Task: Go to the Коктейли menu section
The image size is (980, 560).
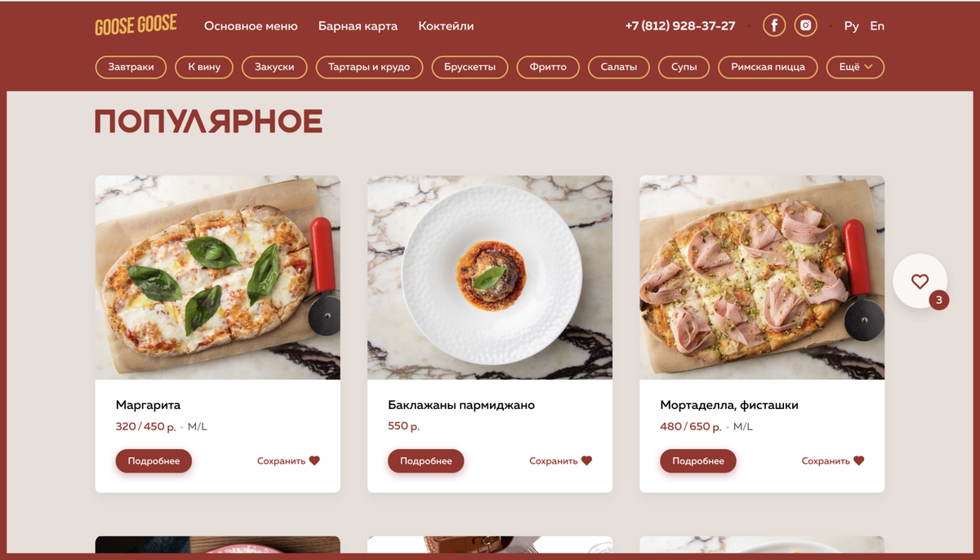Action: pos(446,26)
